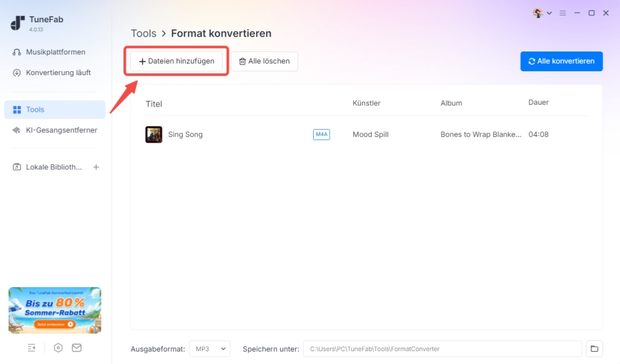This screenshot has height=364, width=620.
Task: Click the Format konvertieren page heading
Action: click(x=221, y=33)
